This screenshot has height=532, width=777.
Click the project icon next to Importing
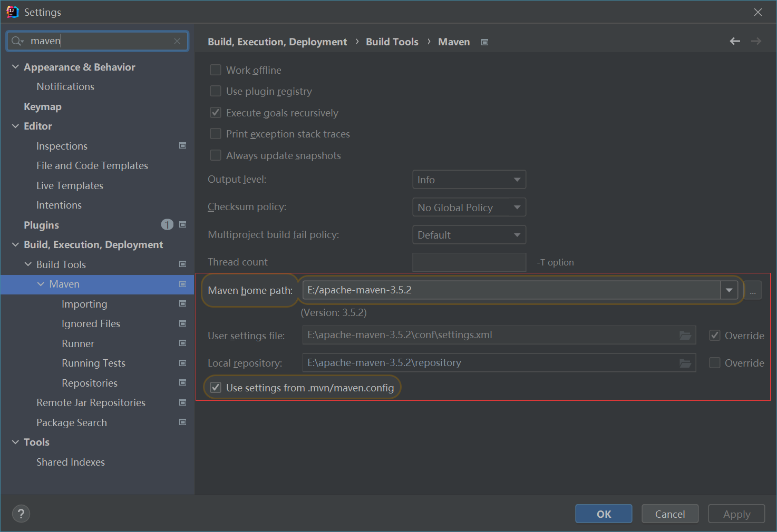(x=183, y=303)
